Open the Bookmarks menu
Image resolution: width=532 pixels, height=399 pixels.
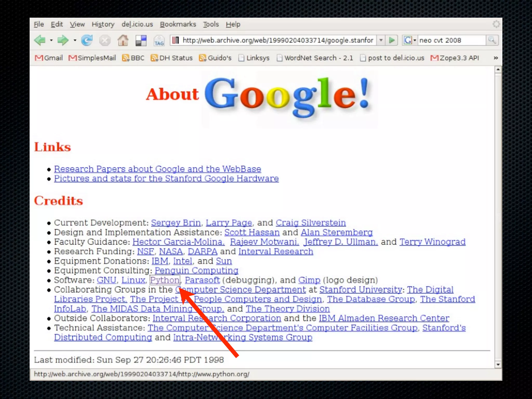pos(178,24)
